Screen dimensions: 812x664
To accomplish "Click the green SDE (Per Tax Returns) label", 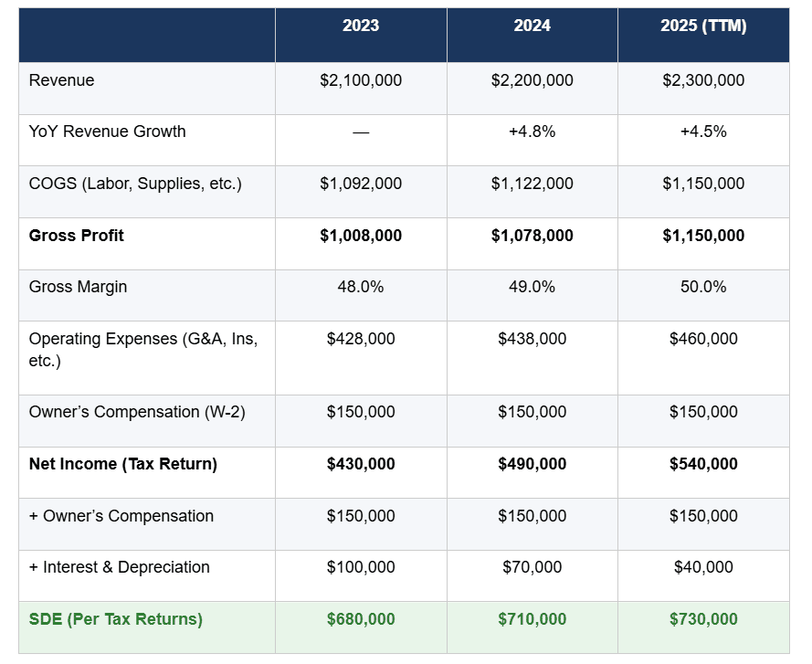I will click(116, 619).
